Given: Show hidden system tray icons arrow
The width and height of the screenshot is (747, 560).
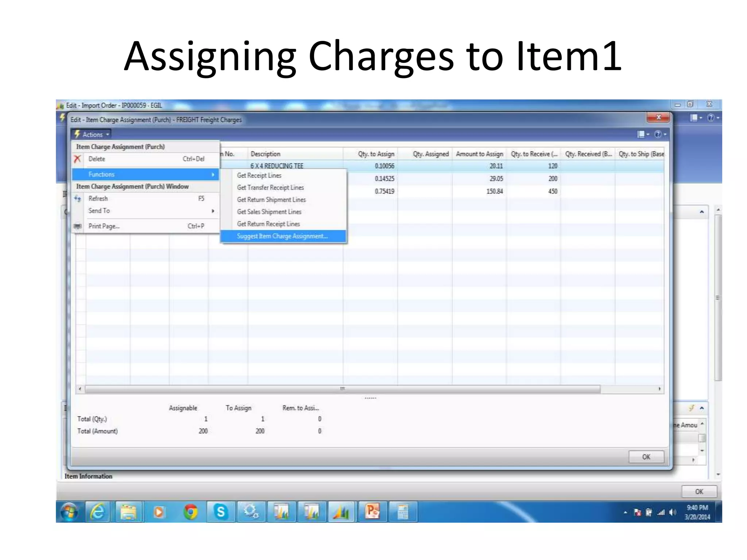Looking at the screenshot, I should (625, 513).
